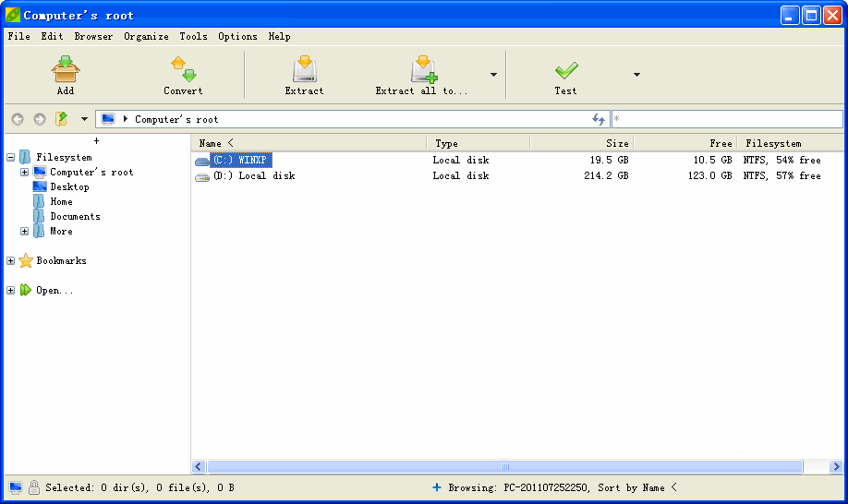Collapse the Filesystem tree node
Screen dimensions: 848x504
point(10,157)
